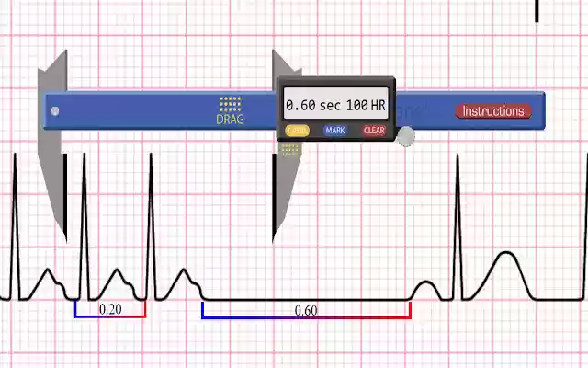This screenshot has height=368, width=588.
Task: Open the red Instructions button
Action: click(x=493, y=111)
